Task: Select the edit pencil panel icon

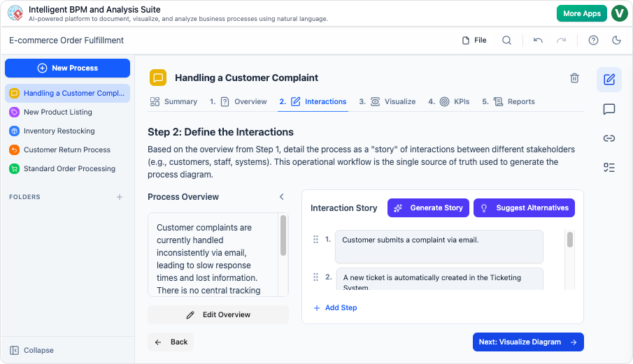Action: (609, 80)
